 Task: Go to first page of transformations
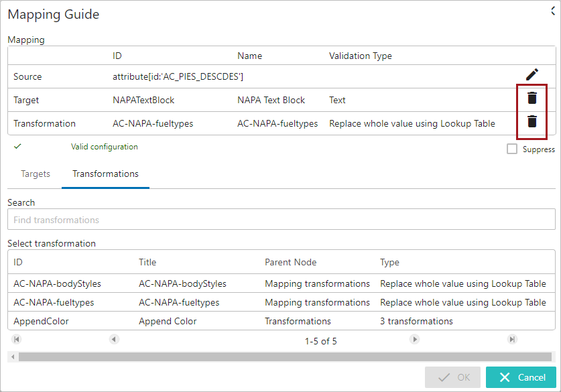[x=17, y=340]
